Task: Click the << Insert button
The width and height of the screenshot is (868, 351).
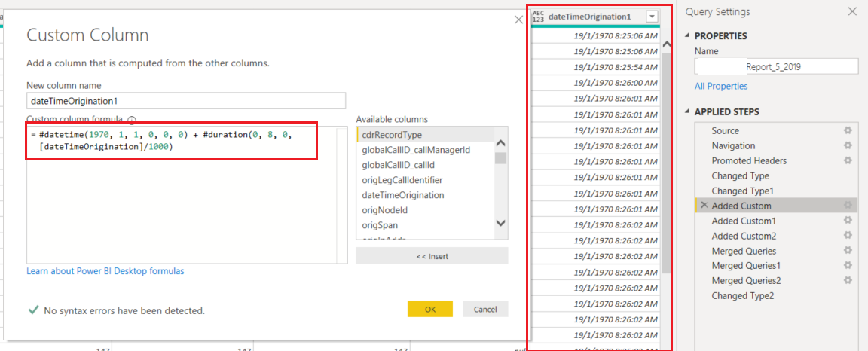Action: pyautogui.click(x=432, y=256)
